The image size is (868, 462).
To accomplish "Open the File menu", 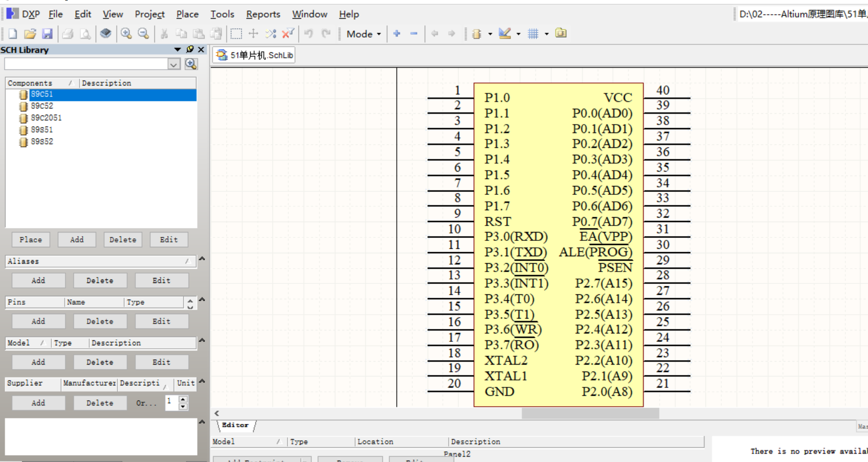I will [x=55, y=14].
